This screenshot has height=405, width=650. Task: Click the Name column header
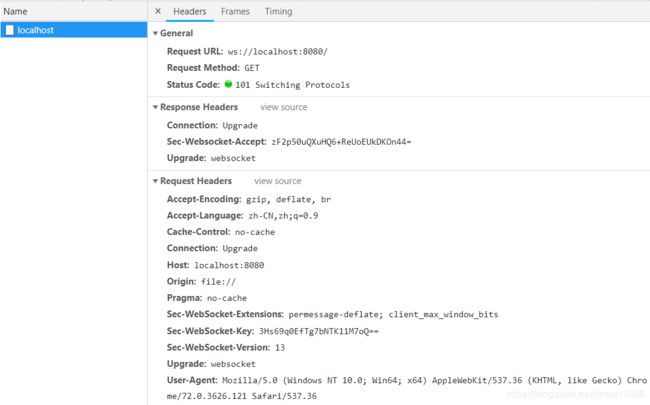15,12
